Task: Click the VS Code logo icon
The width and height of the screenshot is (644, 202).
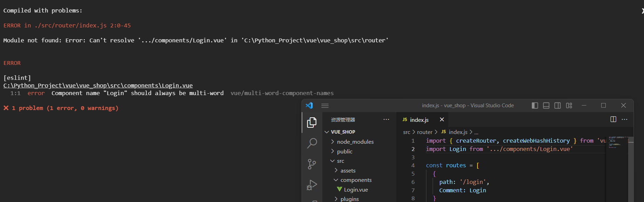Action: pos(309,106)
